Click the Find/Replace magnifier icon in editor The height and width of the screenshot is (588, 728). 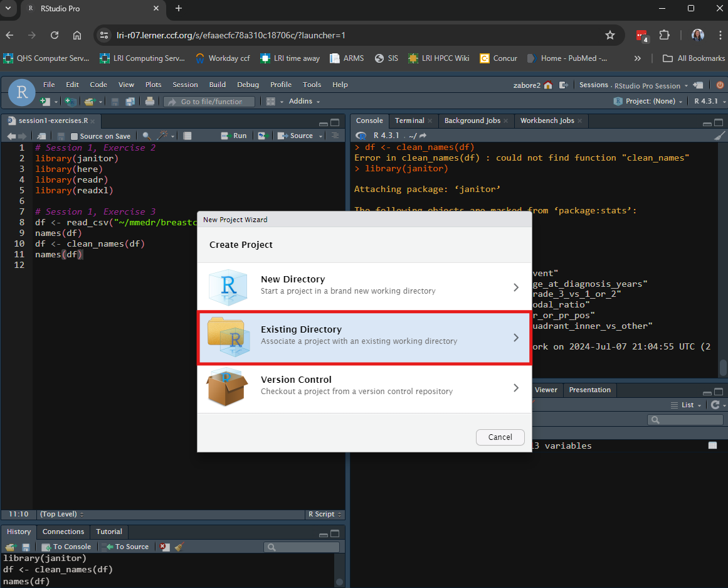tap(146, 136)
